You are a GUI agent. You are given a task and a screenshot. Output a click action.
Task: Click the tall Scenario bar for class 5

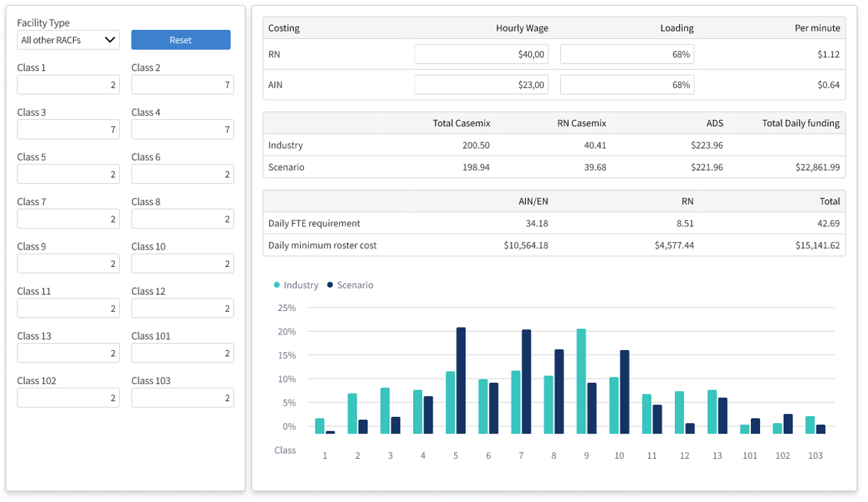click(461, 381)
